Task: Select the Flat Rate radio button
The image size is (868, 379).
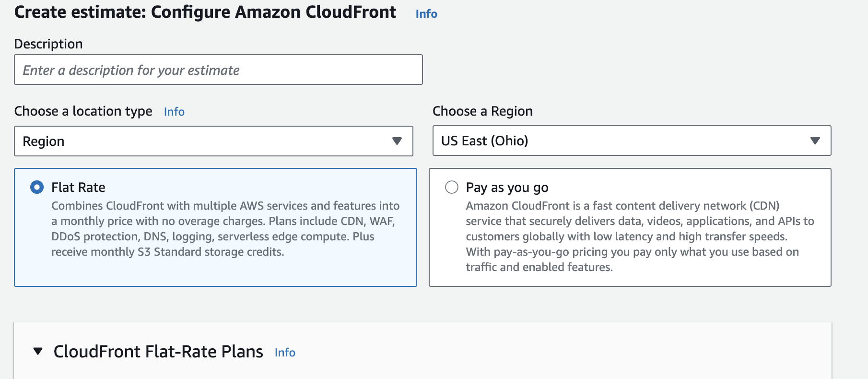Action: tap(37, 187)
